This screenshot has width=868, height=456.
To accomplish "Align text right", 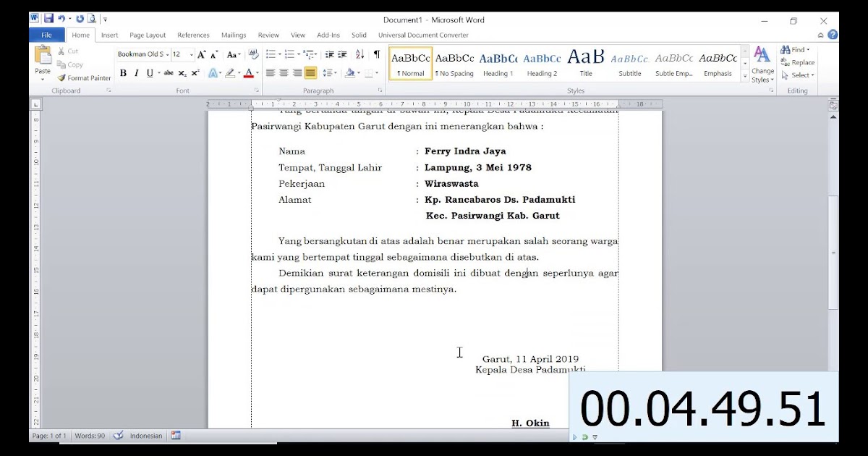I will coord(297,73).
